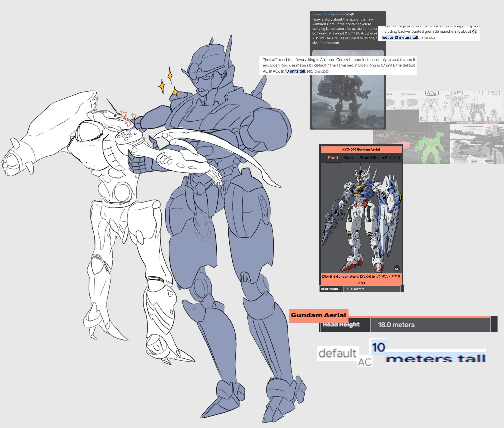Open the Front (Bit on Form) tab
This screenshot has width=504, height=428.
(377, 158)
